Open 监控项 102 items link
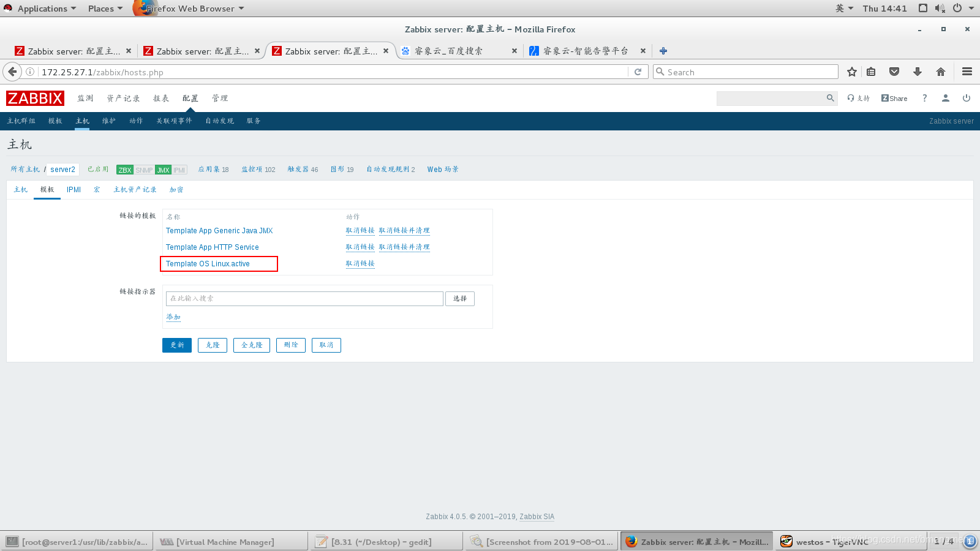The height and width of the screenshot is (551, 980). [x=258, y=170]
